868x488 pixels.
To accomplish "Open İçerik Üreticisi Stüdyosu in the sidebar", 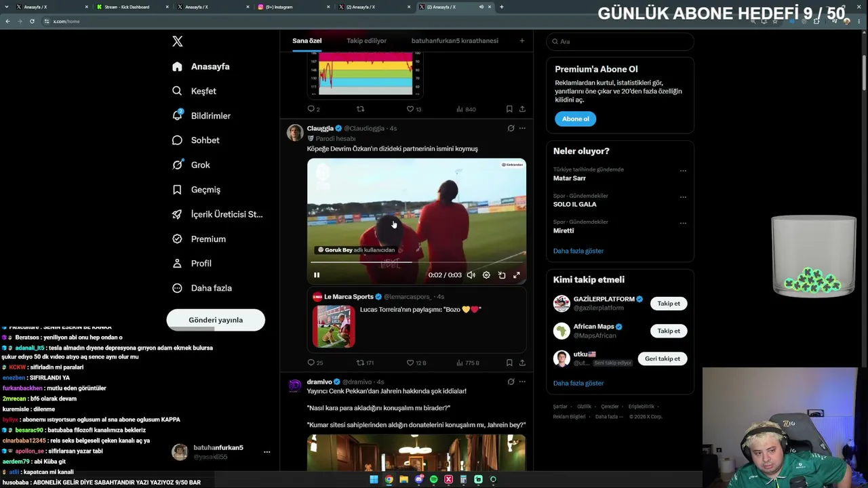I will [x=217, y=214].
